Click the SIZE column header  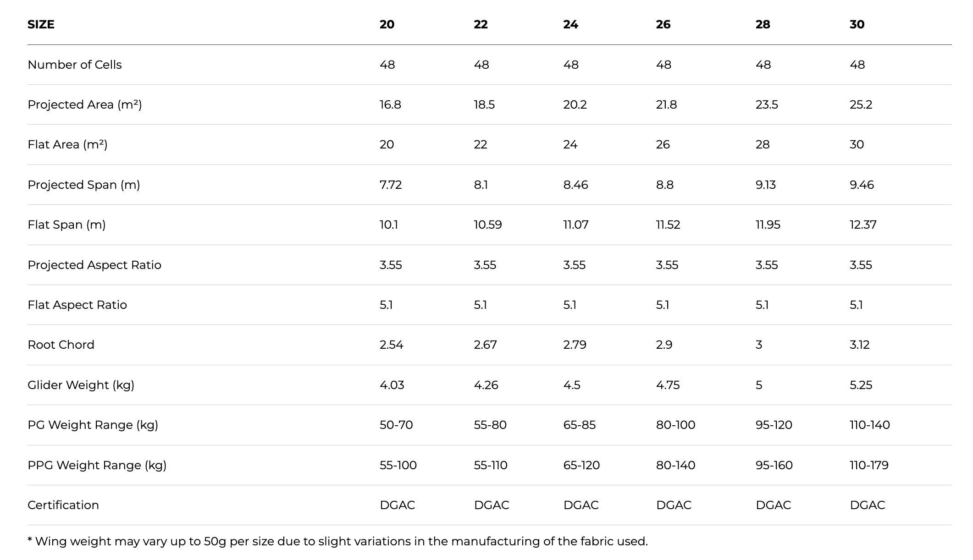[x=41, y=24]
